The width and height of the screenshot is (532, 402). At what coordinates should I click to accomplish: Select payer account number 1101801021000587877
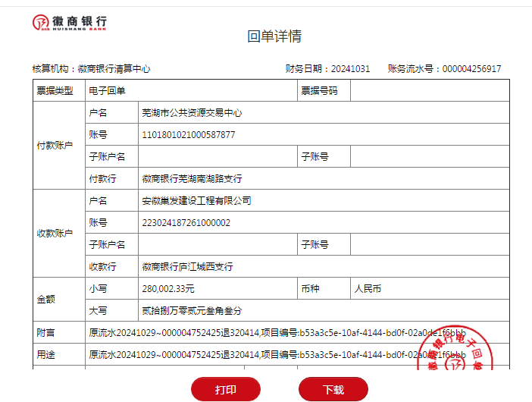click(x=189, y=135)
